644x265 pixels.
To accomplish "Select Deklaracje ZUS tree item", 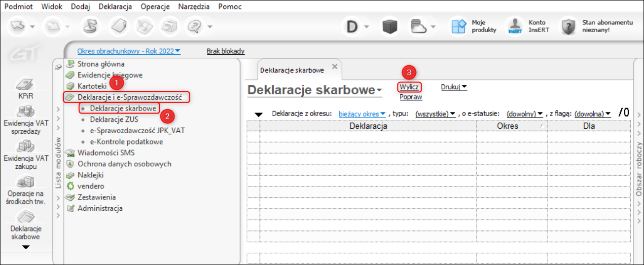I will pos(114,119).
